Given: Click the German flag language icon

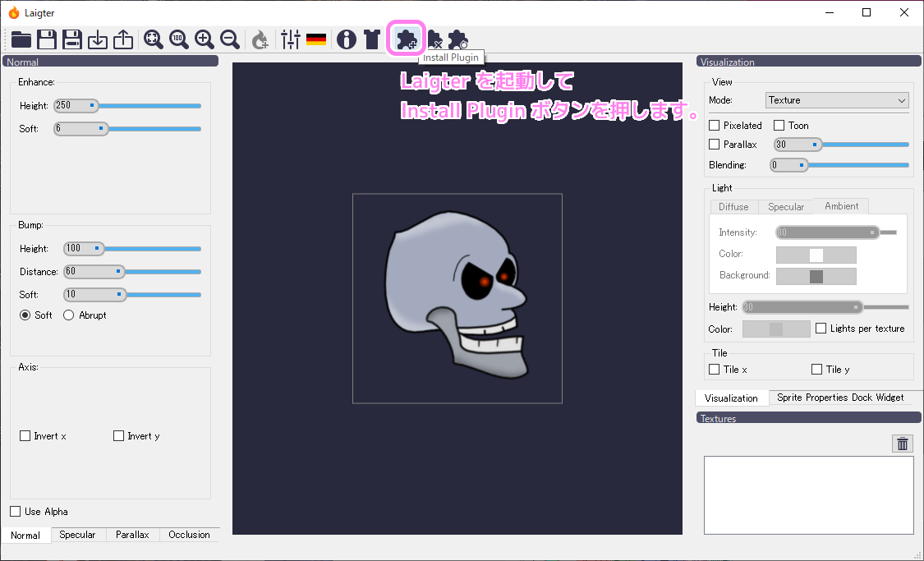Looking at the screenshot, I should pyautogui.click(x=316, y=39).
